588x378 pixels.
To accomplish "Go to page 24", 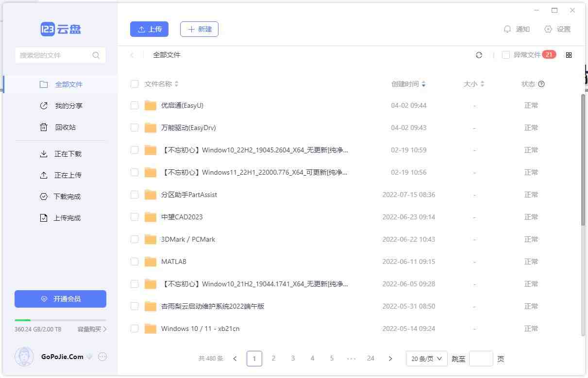I will point(370,359).
